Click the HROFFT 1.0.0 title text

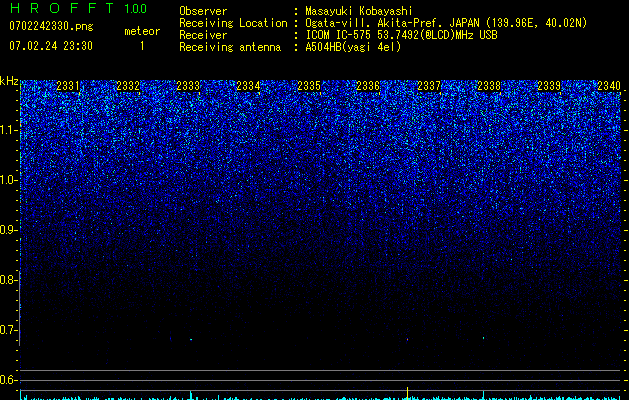(78, 8)
